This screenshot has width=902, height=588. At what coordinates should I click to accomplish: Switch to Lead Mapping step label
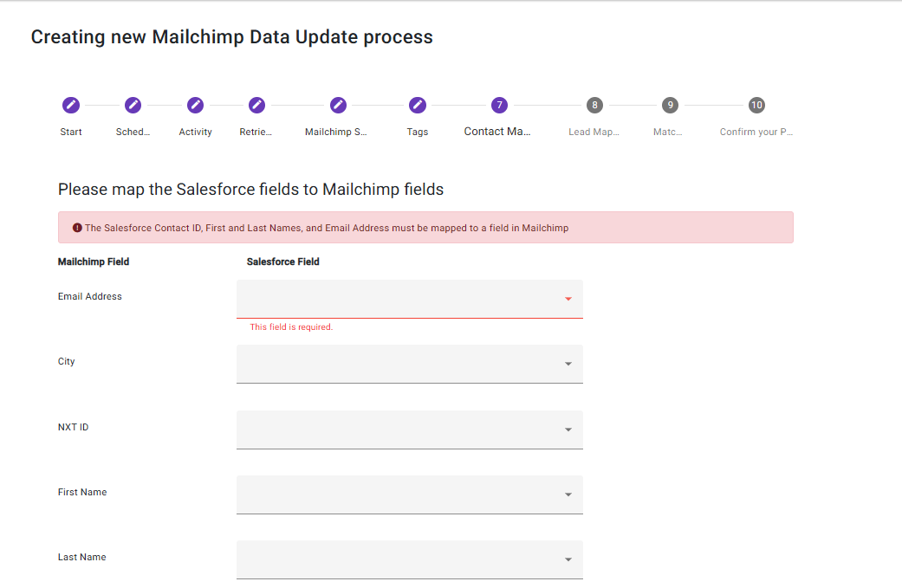point(594,132)
